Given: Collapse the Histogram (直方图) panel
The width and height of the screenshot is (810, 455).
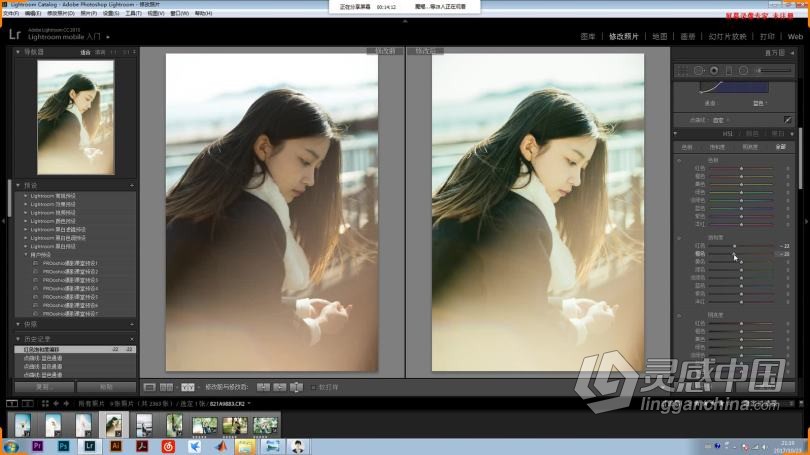Looking at the screenshot, I should pos(792,53).
